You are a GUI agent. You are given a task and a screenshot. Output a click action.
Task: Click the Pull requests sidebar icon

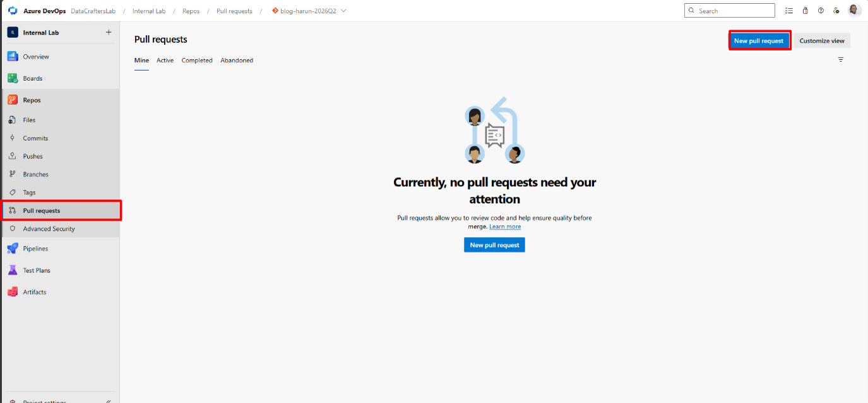(x=12, y=211)
